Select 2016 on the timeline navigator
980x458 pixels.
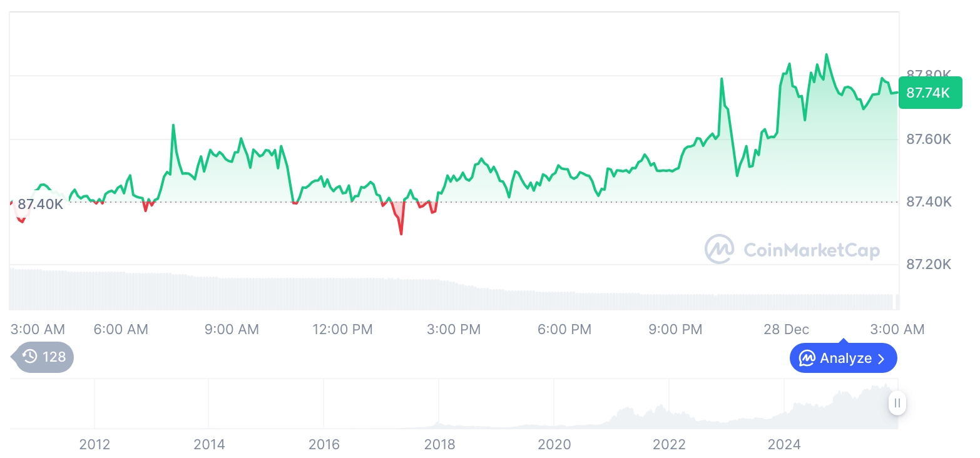324,444
